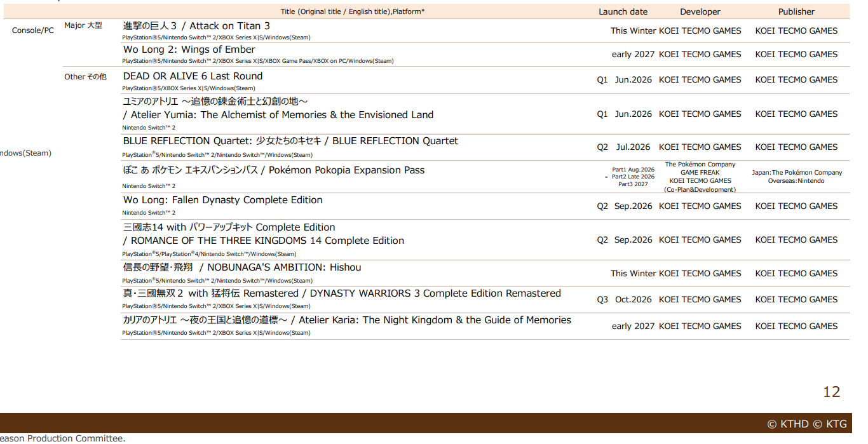
Task: Click the 'GAME FREAK' developer text
Action: (x=700, y=173)
